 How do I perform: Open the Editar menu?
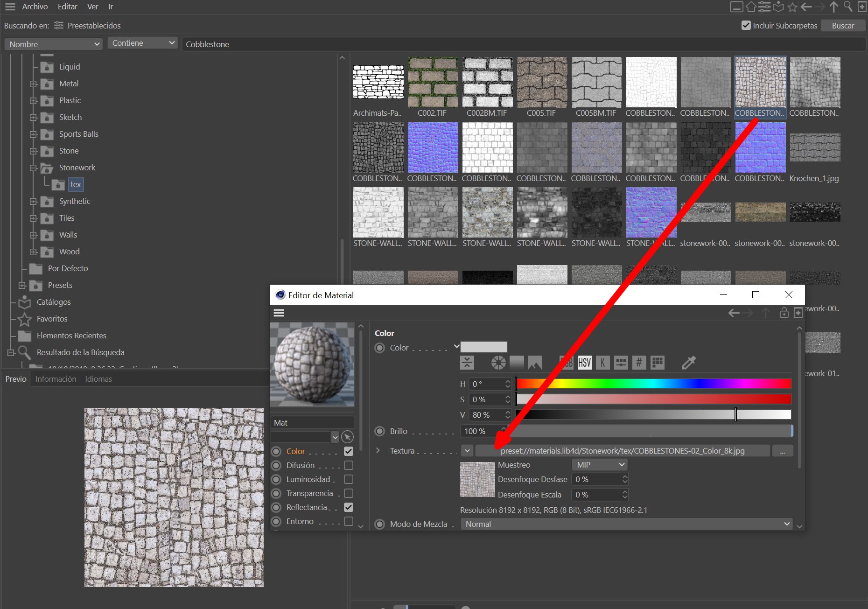[67, 7]
